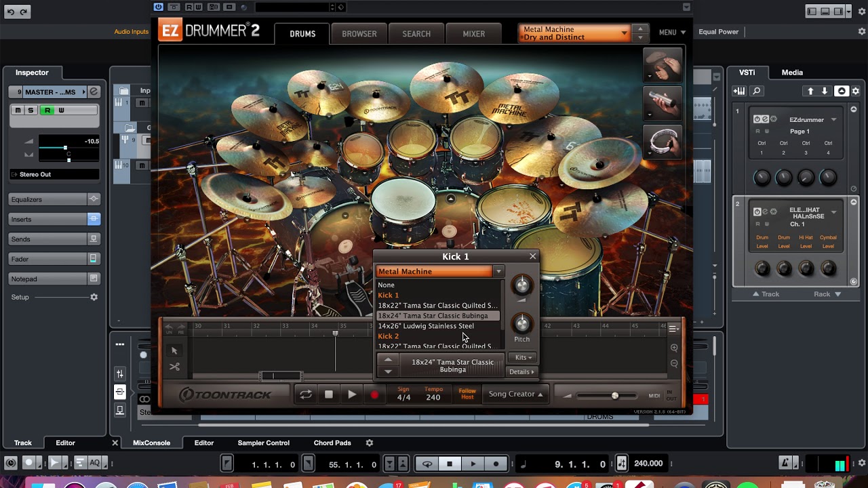The image size is (868, 488).
Task: Mute track 10 in the track list
Action: [x=142, y=165]
